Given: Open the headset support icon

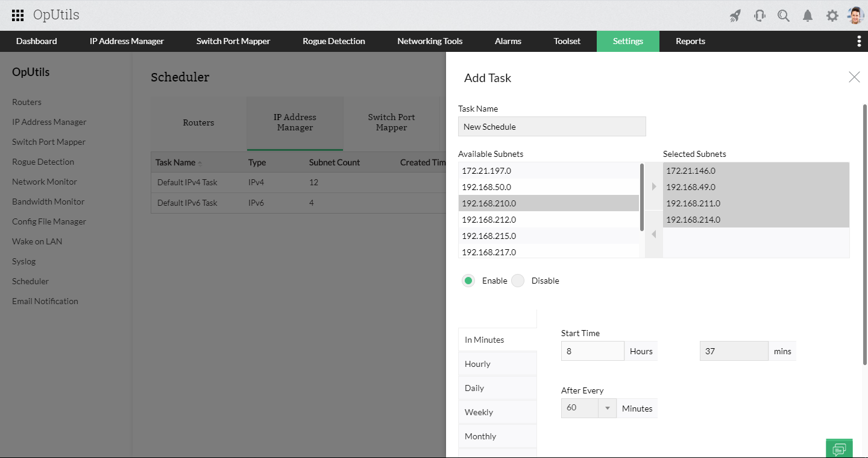Looking at the screenshot, I should coord(759,16).
